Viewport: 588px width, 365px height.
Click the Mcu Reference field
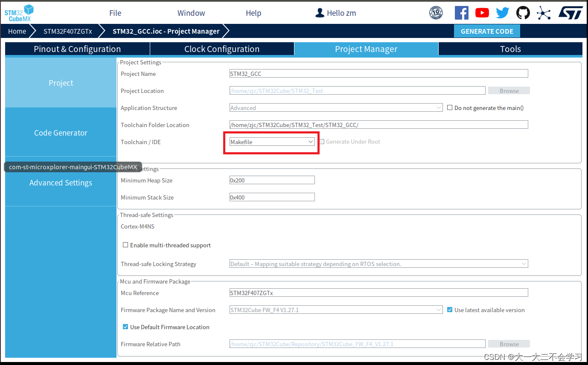coord(379,293)
